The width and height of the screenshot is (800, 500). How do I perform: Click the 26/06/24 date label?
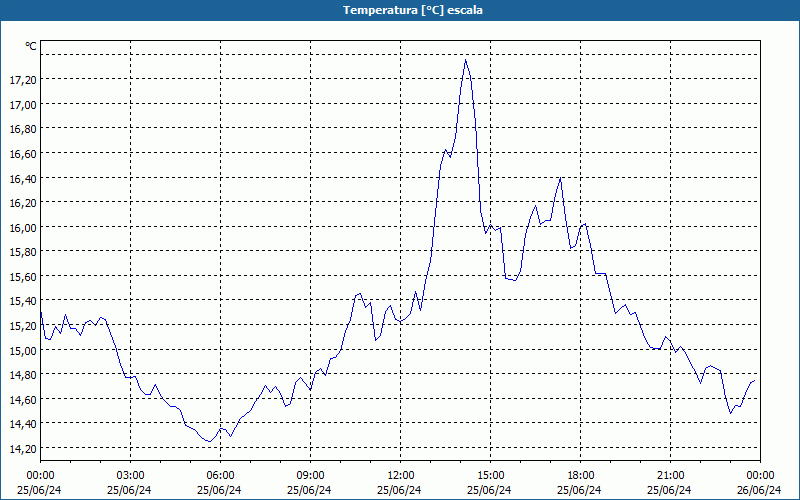pyautogui.click(x=759, y=490)
